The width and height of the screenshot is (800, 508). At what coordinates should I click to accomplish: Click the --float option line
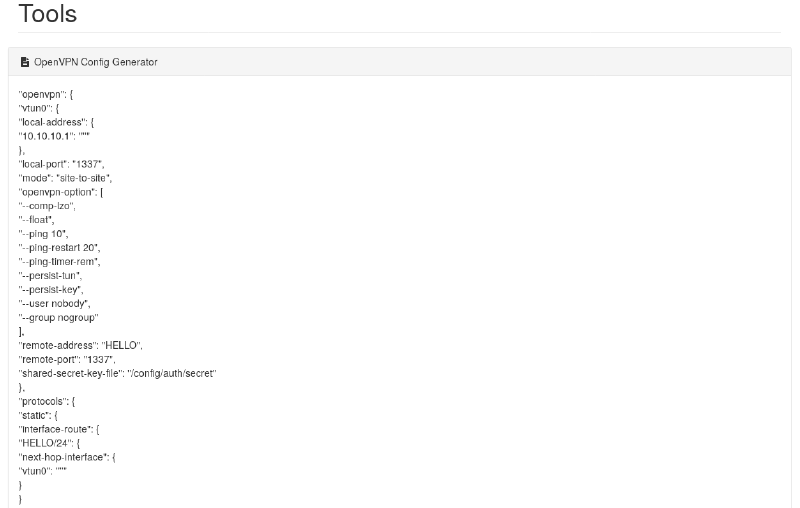[x=37, y=219]
